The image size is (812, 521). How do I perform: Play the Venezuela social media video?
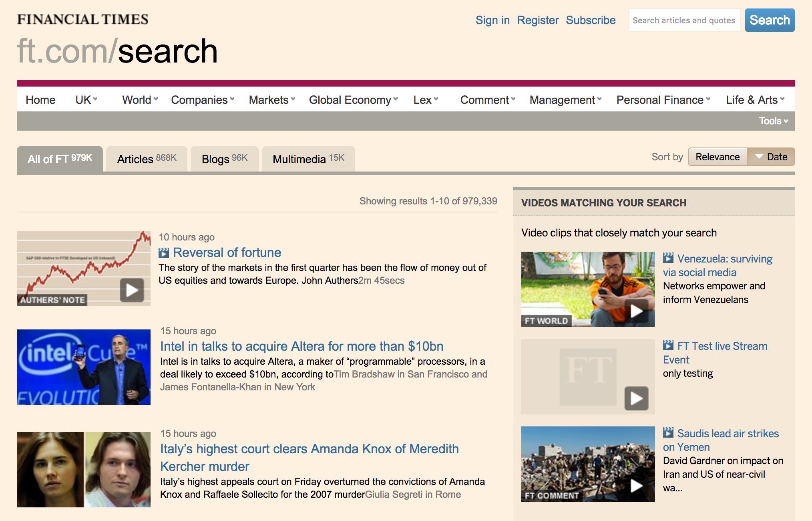click(636, 311)
